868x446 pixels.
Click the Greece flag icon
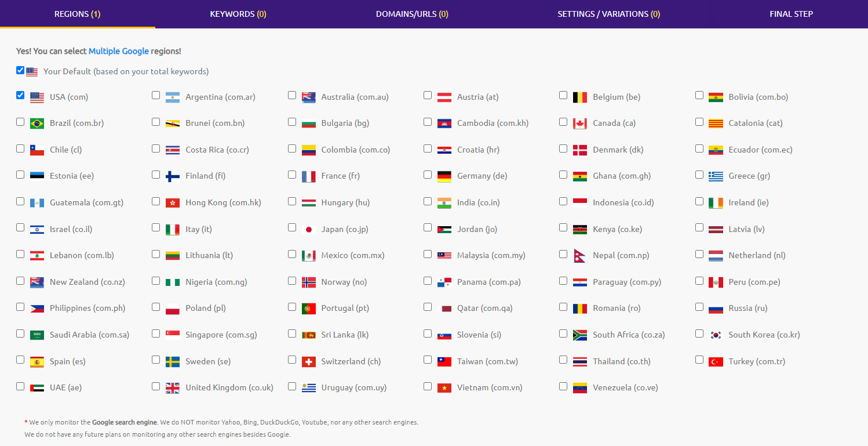[x=716, y=176]
